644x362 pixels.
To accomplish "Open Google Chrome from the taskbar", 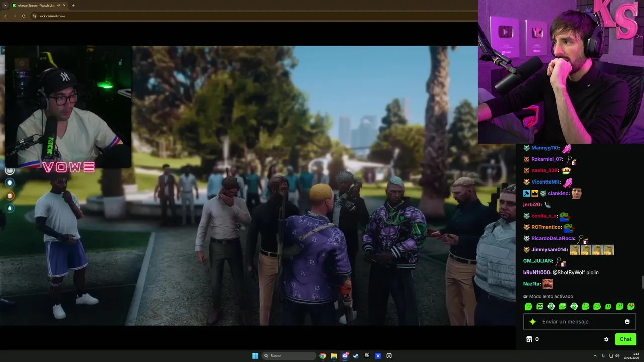I will [323, 356].
